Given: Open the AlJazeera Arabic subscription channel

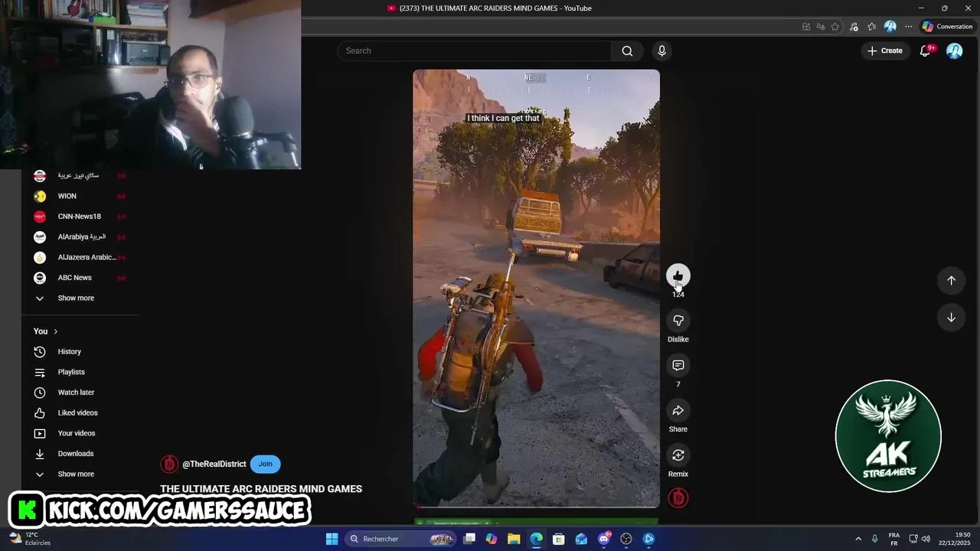Looking at the screenshot, I should (x=80, y=257).
